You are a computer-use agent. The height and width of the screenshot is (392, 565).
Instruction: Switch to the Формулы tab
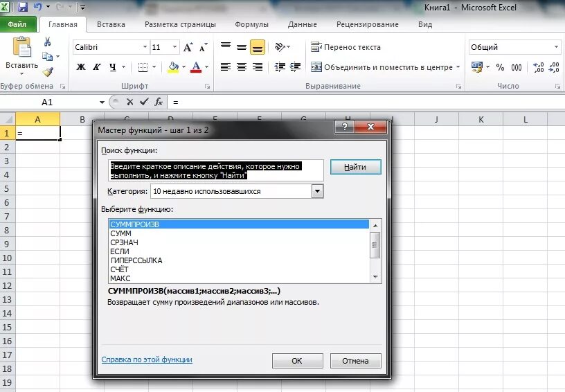[251, 24]
